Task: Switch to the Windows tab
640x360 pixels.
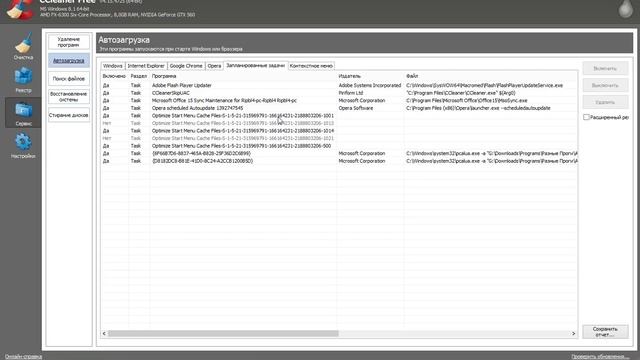Action: tap(113, 66)
